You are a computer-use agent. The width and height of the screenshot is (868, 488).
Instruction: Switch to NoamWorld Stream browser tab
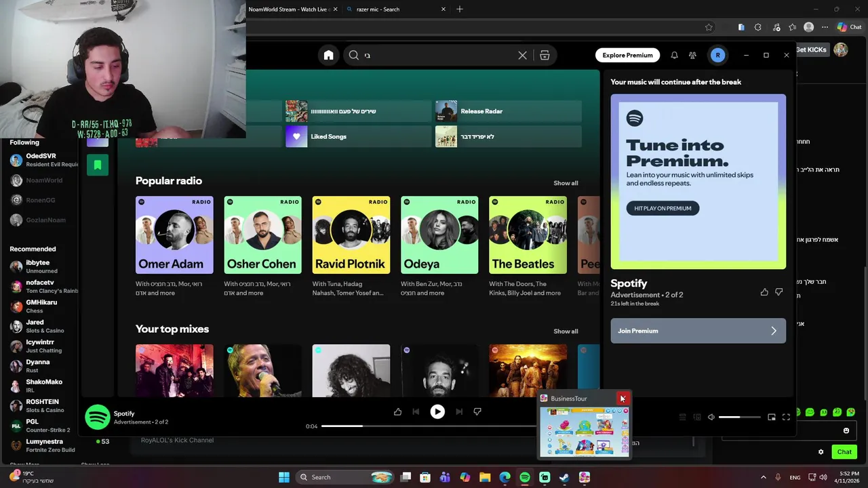pos(289,9)
